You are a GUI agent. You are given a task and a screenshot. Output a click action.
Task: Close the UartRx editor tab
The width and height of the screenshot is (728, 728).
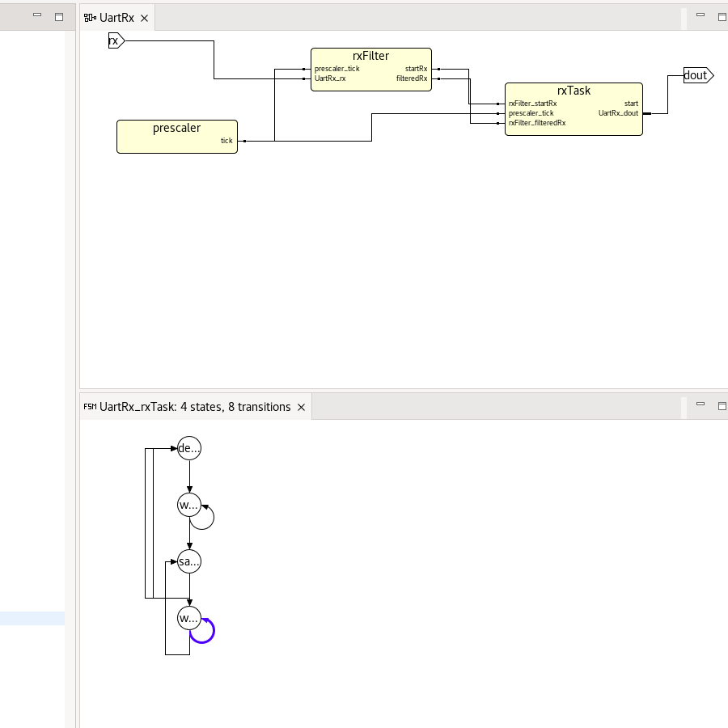click(144, 18)
